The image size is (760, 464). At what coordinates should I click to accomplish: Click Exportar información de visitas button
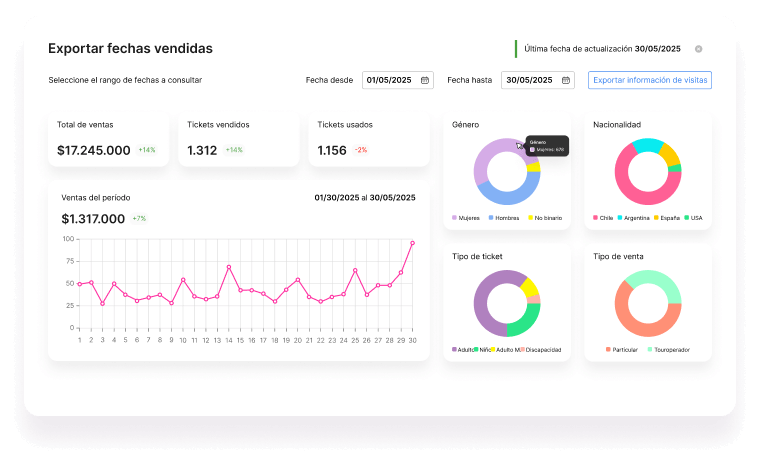(650, 80)
